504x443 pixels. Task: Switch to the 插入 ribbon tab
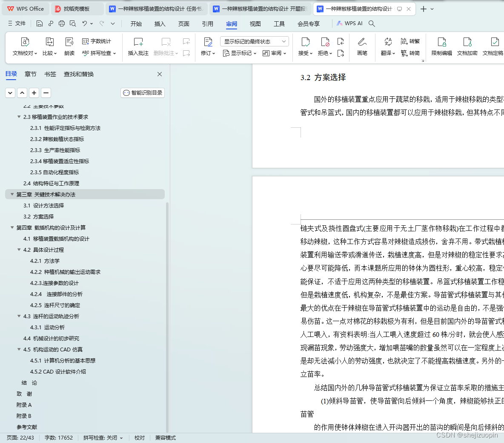coord(160,24)
